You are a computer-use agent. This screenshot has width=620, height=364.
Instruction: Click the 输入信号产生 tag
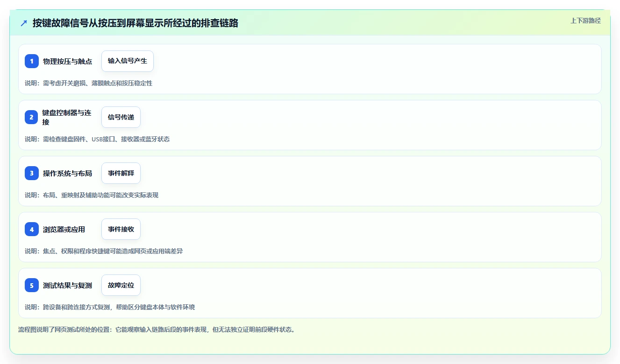tap(128, 61)
